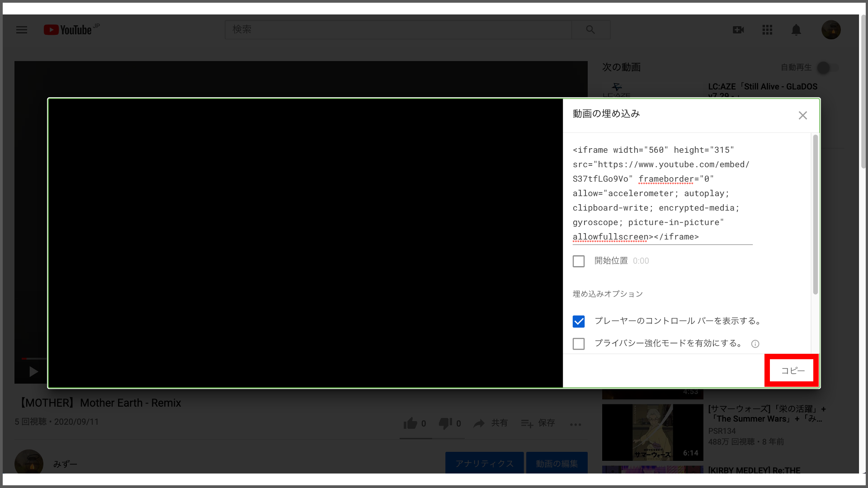Click the 次の動画 heading
The width and height of the screenshot is (868, 488).
(621, 67)
